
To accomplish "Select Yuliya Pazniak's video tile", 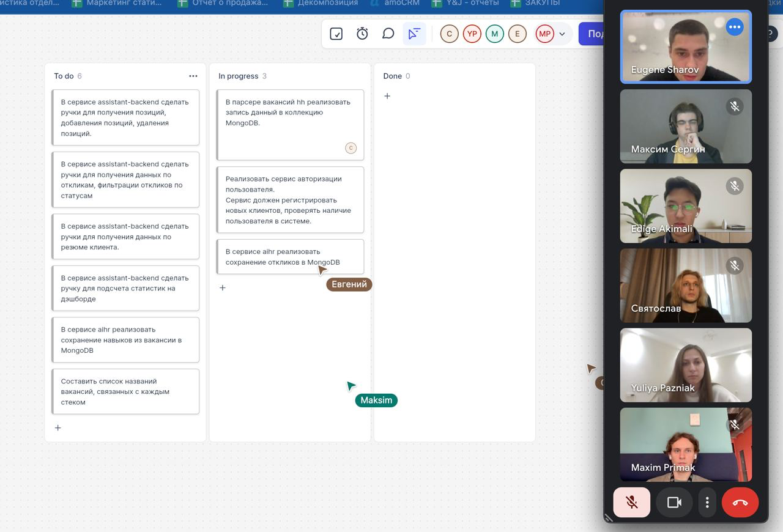I will (x=686, y=365).
